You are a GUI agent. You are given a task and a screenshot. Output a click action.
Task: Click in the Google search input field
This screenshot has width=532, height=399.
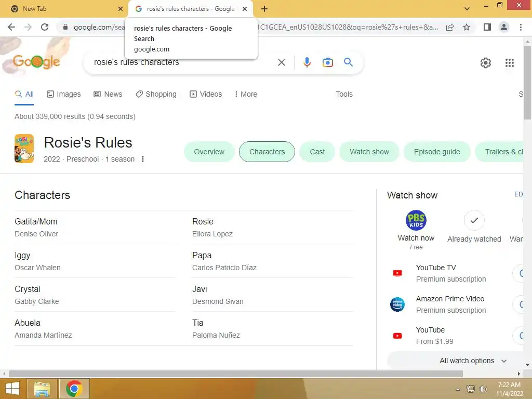point(183,62)
